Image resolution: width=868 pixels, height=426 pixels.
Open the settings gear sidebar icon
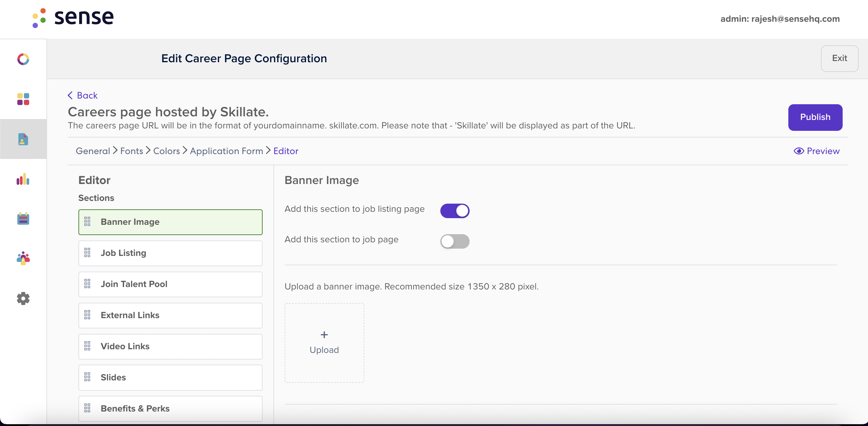(x=23, y=299)
